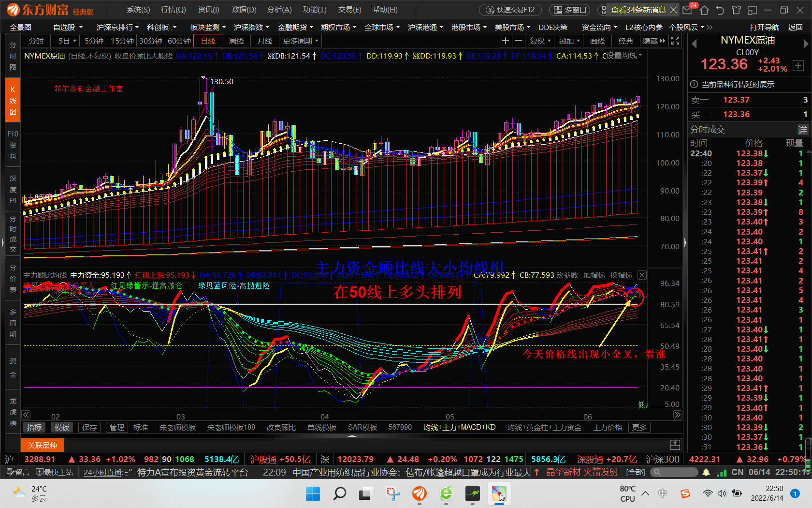The height and width of the screenshot is (508, 812).
Task: Open 分析(A) menu
Action: [x=279, y=10]
